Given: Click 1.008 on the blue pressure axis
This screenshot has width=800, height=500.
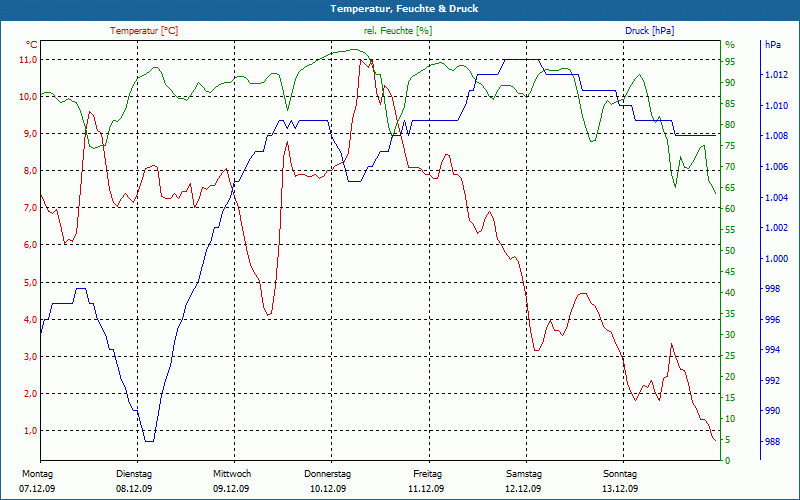Looking at the screenshot, I should (777, 136).
